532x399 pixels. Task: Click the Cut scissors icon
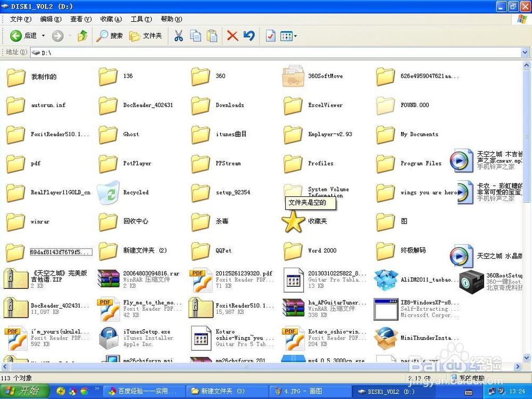point(179,36)
